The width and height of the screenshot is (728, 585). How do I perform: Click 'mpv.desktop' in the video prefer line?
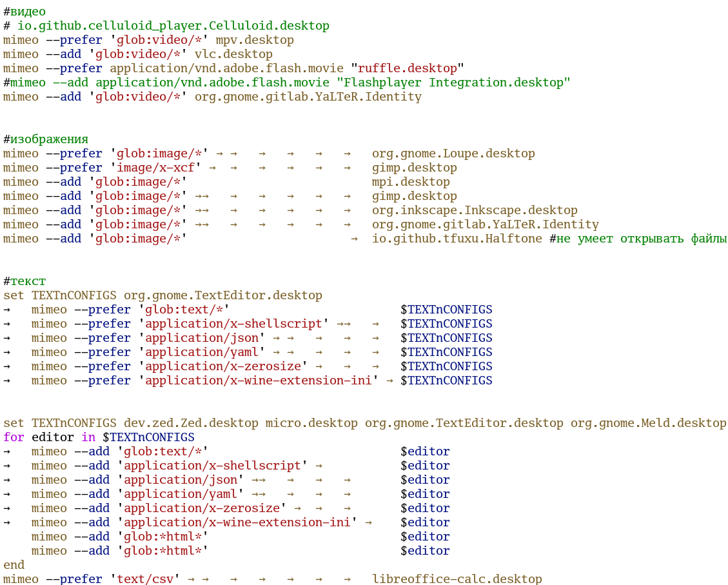[x=255, y=40]
